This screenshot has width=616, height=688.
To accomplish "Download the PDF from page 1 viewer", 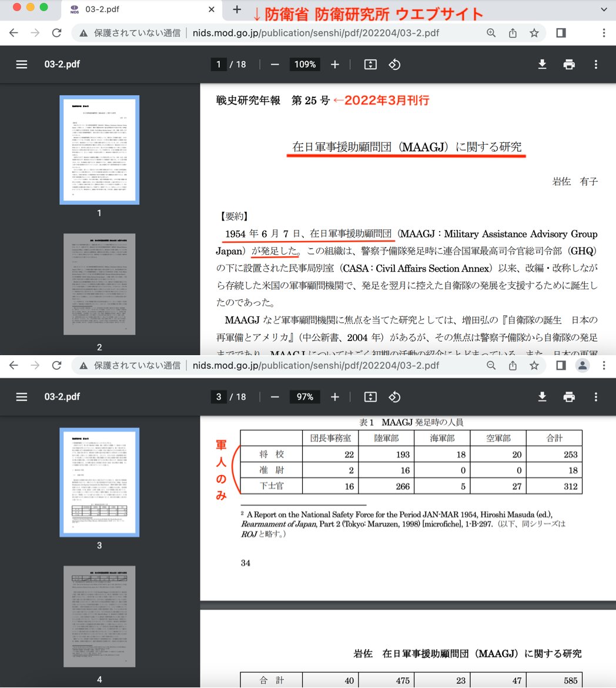I will tap(543, 65).
